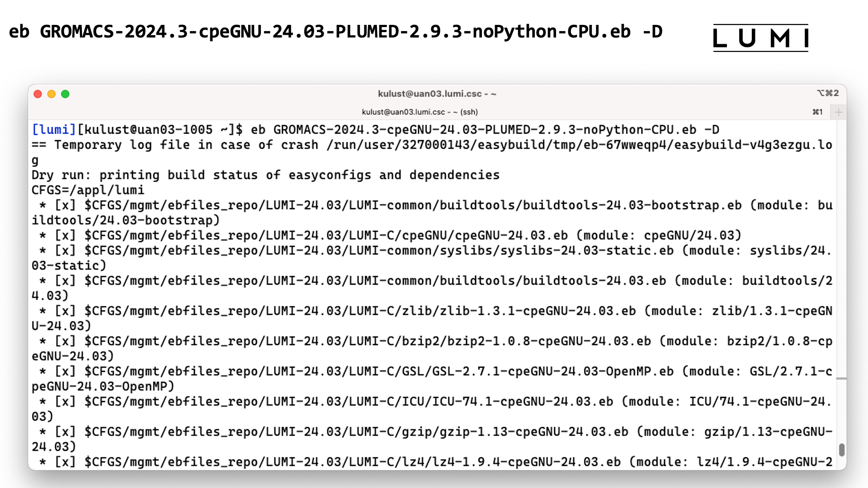Click the green maximize button on terminal
868x488 pixels.
click(x=65, y=94)
